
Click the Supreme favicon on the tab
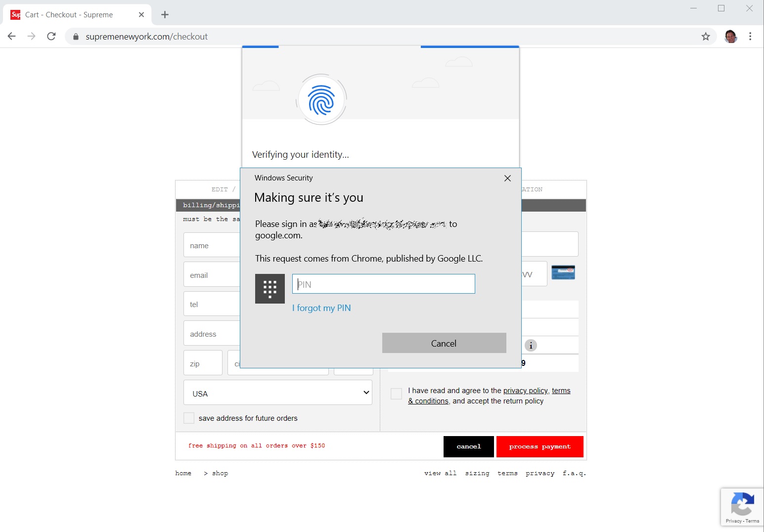tap(16, 15)
